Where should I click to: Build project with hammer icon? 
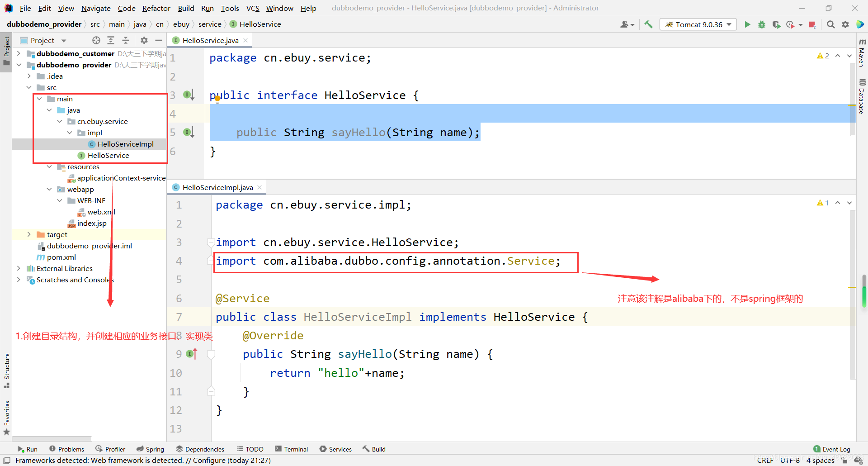coord(648,24)
